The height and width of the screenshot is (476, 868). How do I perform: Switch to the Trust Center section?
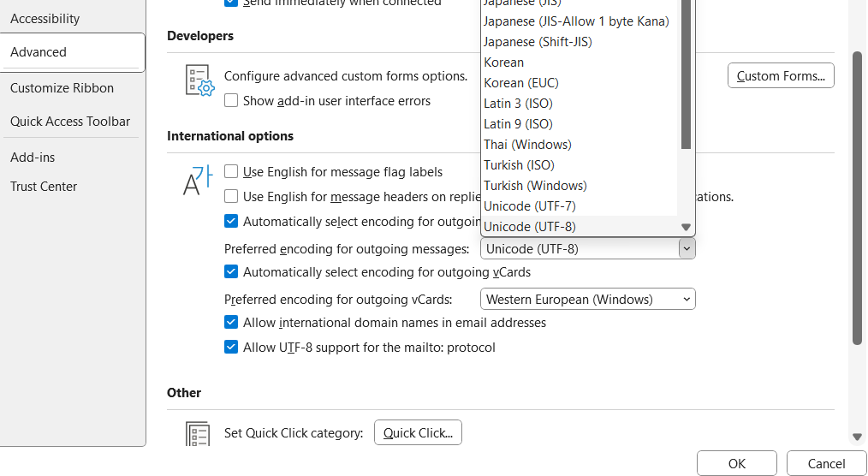(x=44, y=187)
